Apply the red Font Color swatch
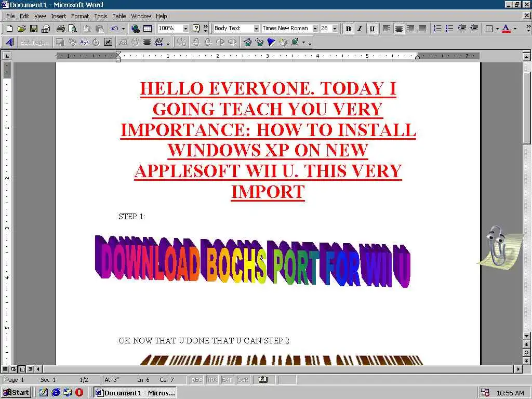 click(506, 29)
